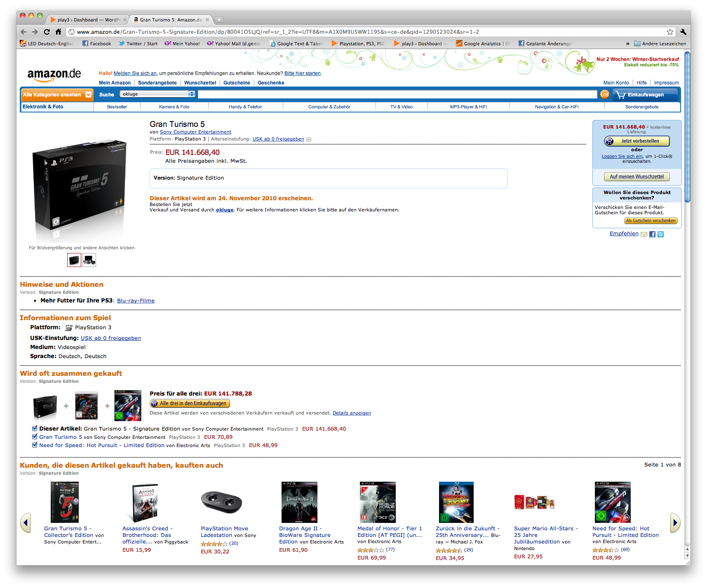Open Chrome wrench settings menu

[x=683, y=32]
